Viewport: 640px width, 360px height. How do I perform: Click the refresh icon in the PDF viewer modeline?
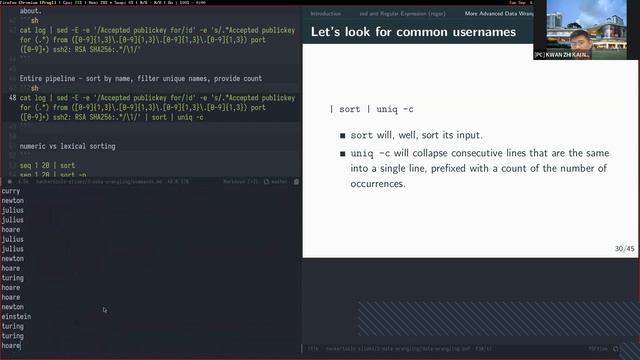click(616, 349)
